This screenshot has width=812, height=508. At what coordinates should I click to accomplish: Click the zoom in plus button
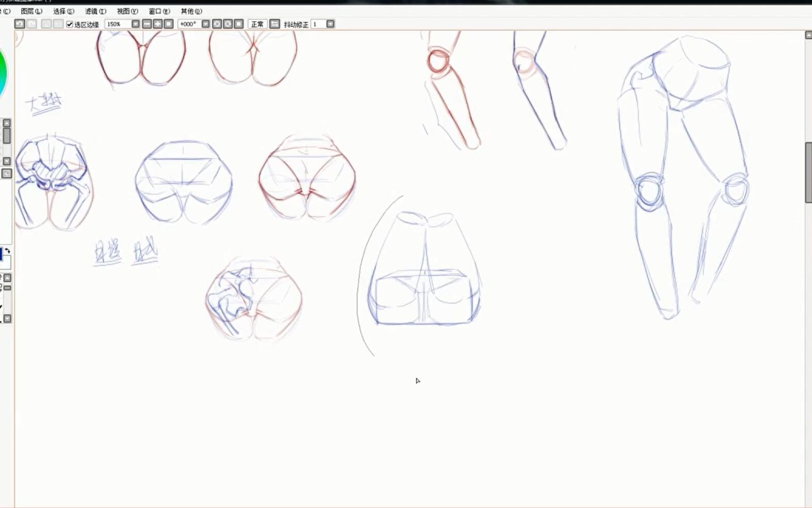click(x=158, y=24)
